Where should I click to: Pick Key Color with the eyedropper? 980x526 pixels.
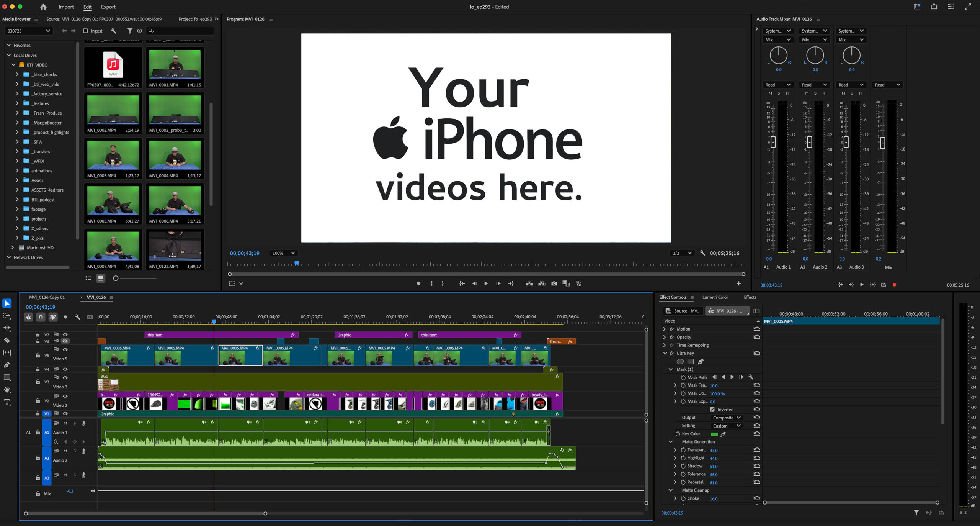click(x=723, y=434)
